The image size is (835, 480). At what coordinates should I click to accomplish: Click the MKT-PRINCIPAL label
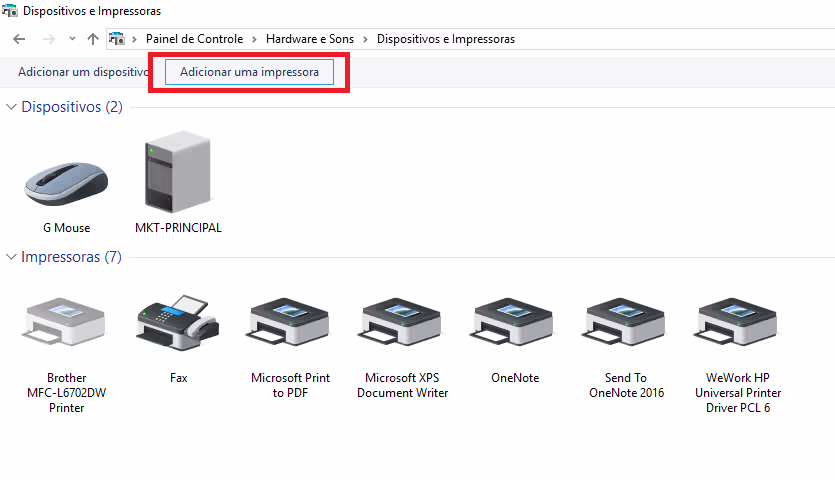tap(178, 228)
